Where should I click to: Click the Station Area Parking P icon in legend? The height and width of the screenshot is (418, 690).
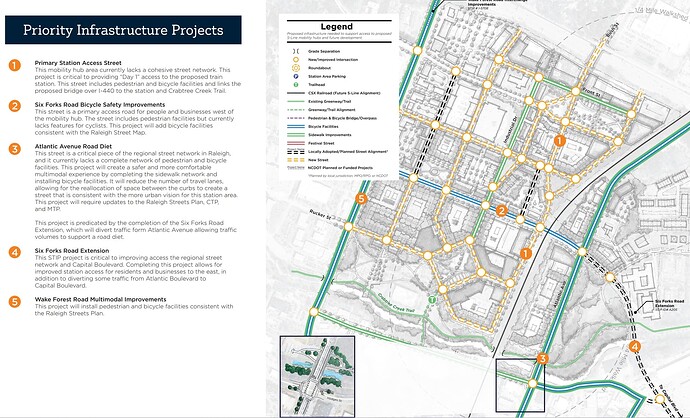click(x=296, y=76)
